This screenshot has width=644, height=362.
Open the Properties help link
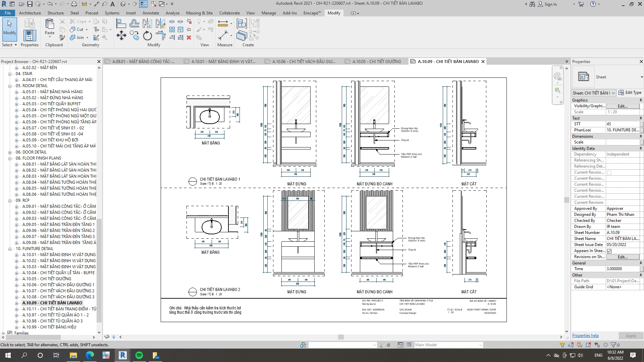tap(585, 336)
